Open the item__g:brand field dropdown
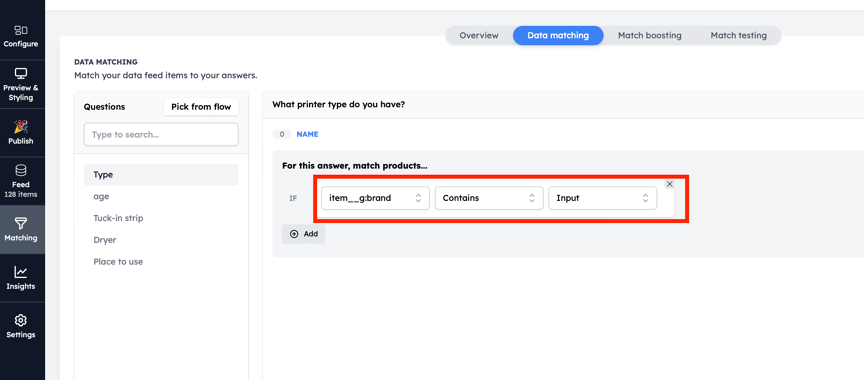The image size is (864, 380). tap(375, 198)
